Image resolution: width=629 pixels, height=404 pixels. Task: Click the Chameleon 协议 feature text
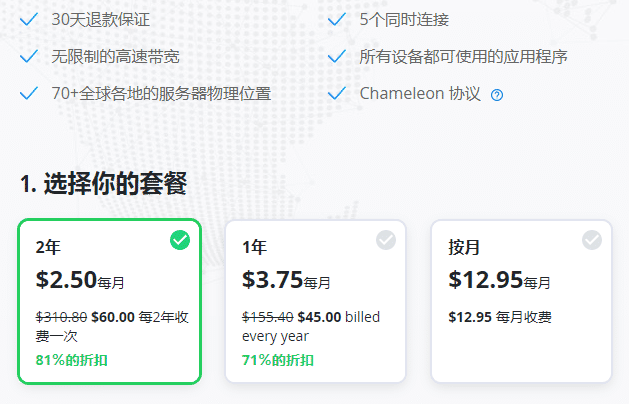click(420, 94)
